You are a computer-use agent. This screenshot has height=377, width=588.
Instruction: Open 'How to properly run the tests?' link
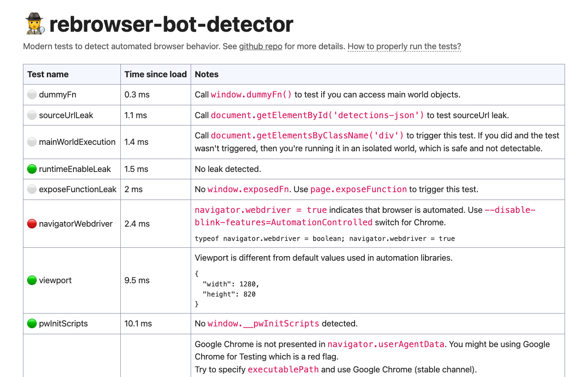[x=404, y=46]
